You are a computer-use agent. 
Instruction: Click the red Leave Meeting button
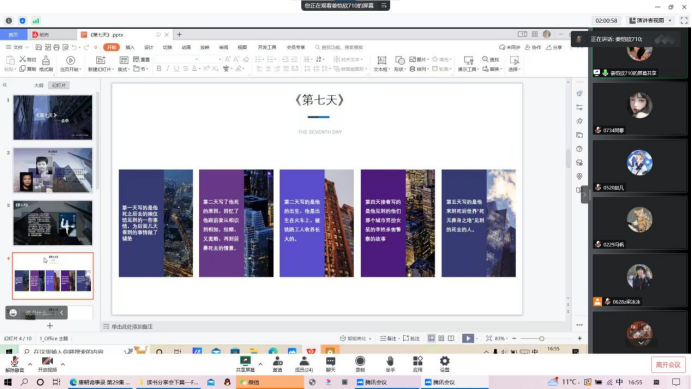(x=668, y=365)
